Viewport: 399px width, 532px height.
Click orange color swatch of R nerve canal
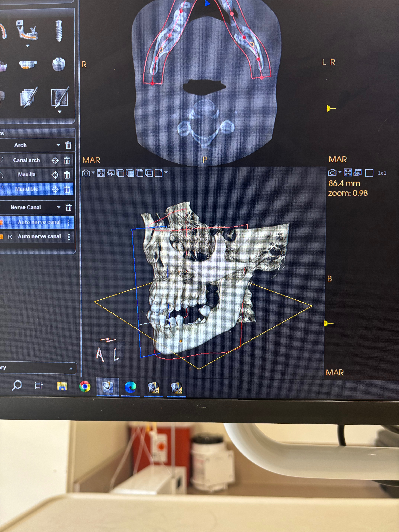pyautogui.click(x=1, y=237)
